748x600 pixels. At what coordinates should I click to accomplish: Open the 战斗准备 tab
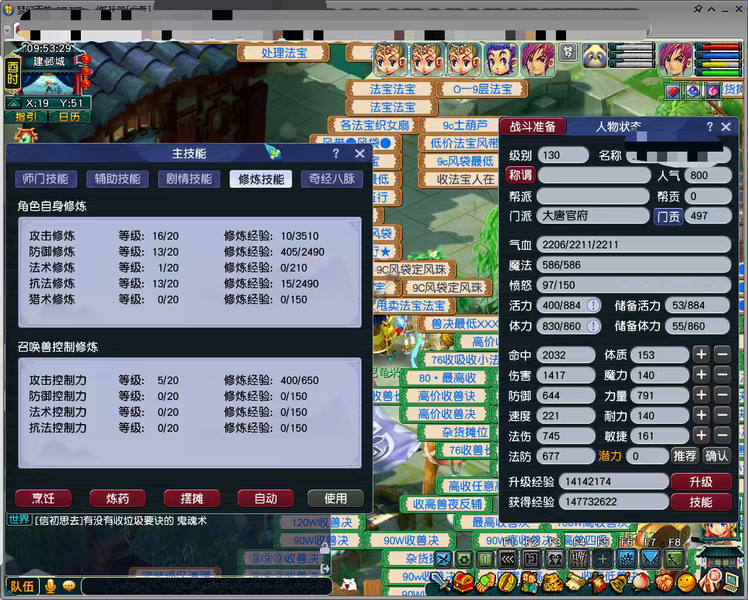(532, 126)
